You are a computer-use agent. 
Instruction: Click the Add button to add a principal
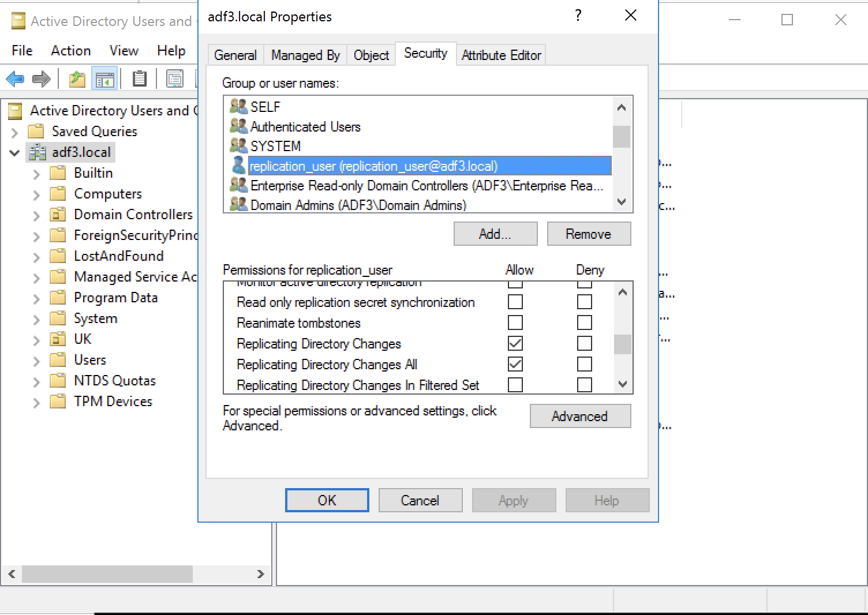pyautogui.click(x=495, y=234)
